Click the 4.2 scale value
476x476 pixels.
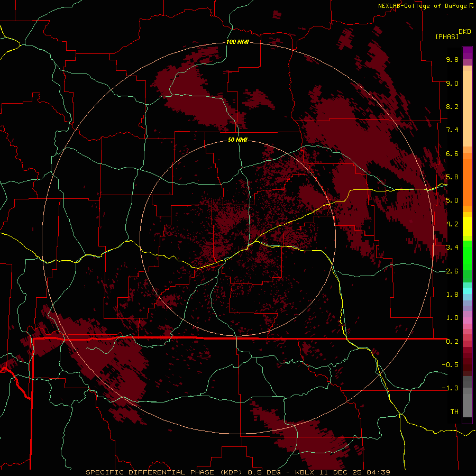(452, 224)
